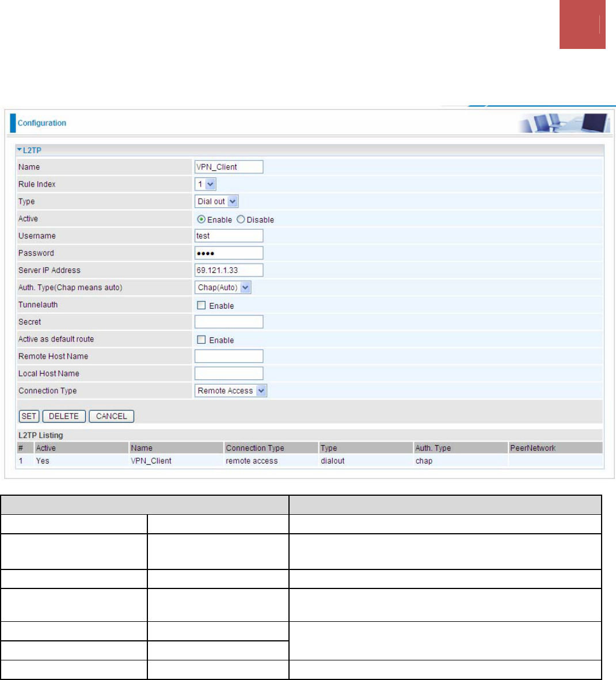This screenshot has width=616, height=680.
Task: Tick the Tunnelauth Enable checkbox
Action: coord(201,305)
